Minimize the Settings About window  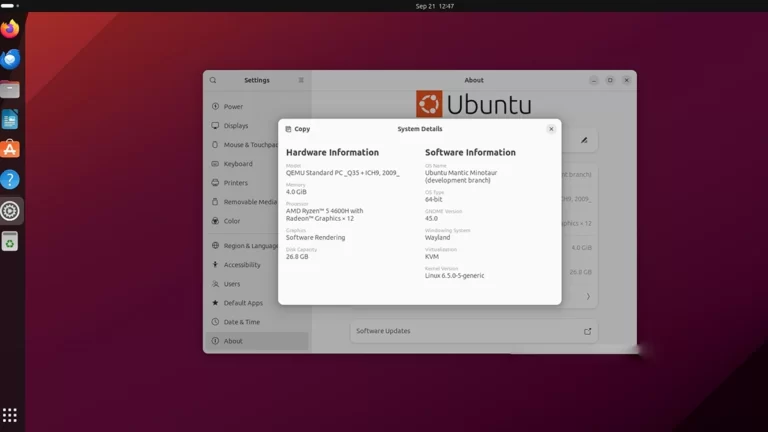(594, 80)
